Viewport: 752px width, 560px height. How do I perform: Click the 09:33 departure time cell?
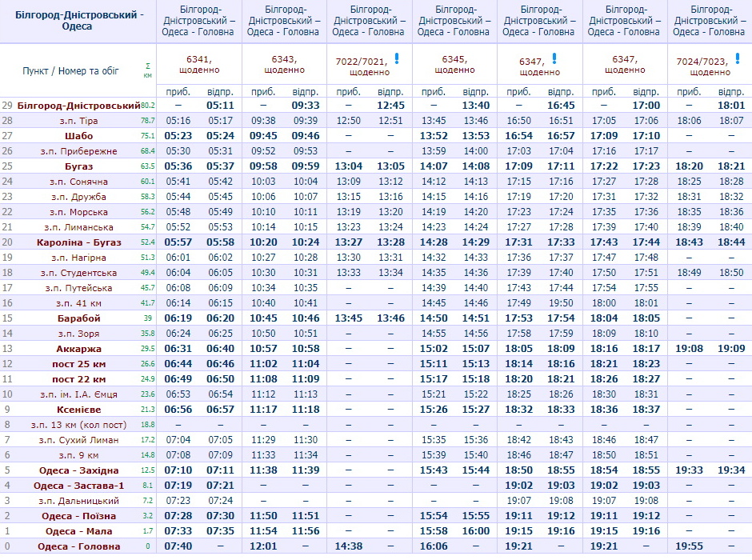[x=306, y=106]
